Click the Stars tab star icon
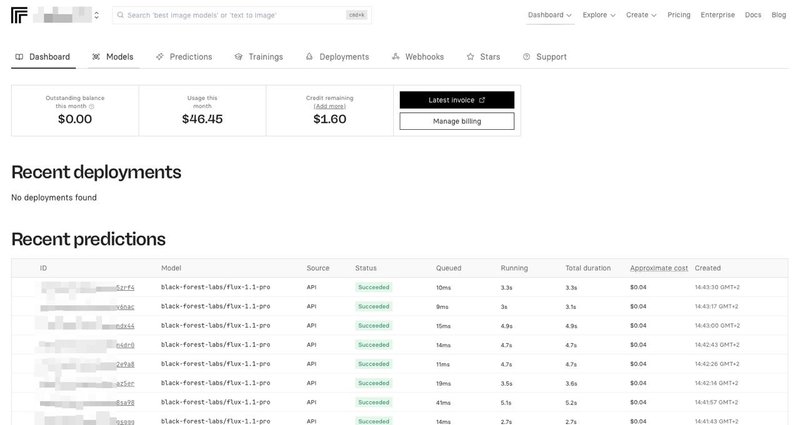 (x=470, y=57)
